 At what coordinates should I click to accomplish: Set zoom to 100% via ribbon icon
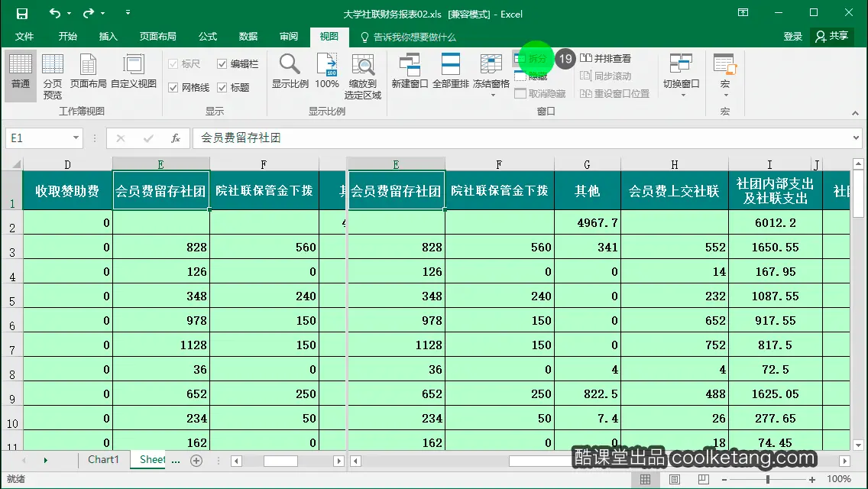point(326,71)
